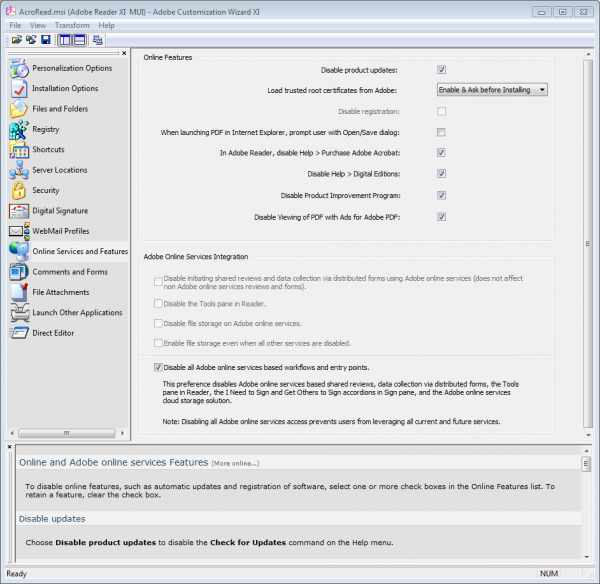600x584 pixels.
Task: Select the Direct Editor icon
Action: pyautogui.click(x=19, y=333)
